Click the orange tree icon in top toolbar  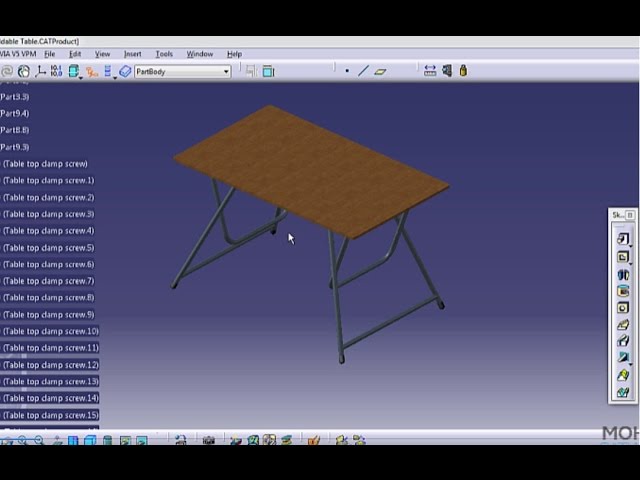pyautogui.click(x=92, y=72)
